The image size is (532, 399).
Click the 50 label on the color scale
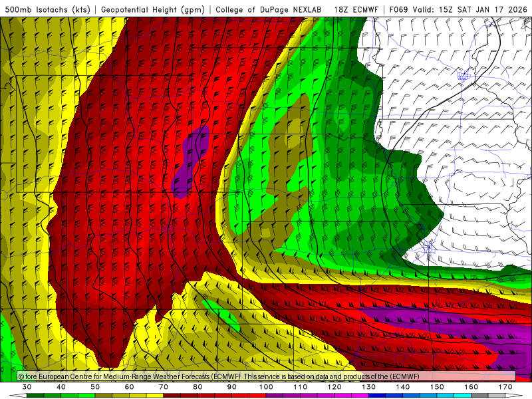(95, 387)
